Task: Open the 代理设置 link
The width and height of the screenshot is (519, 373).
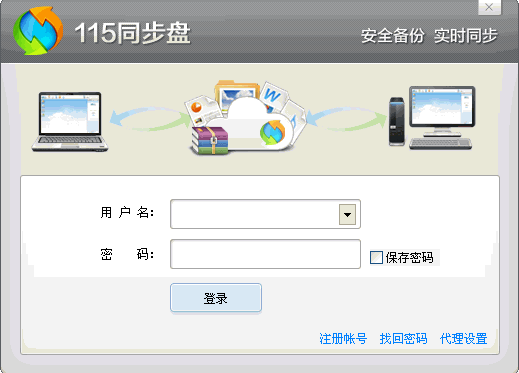Action: 464,339
